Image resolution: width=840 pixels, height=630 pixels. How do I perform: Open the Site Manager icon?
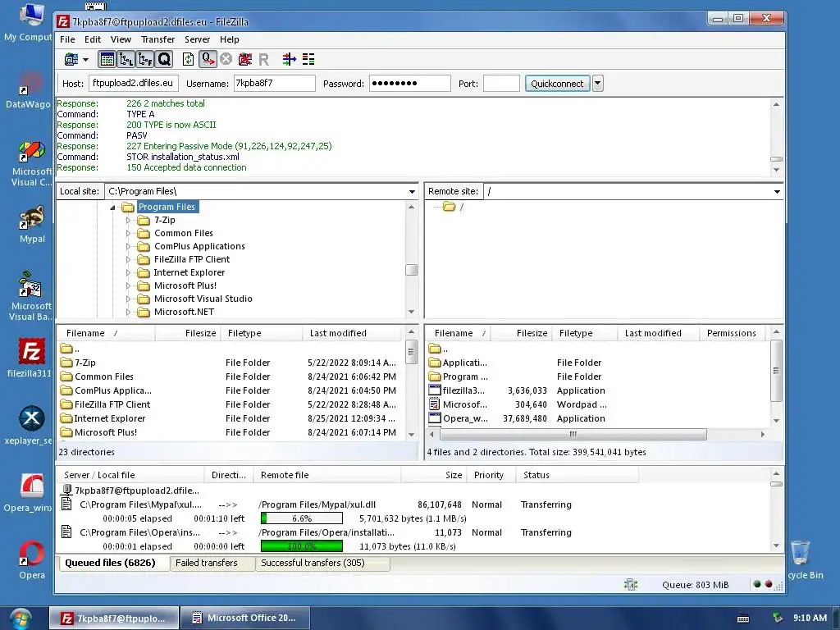pos(71,59)
